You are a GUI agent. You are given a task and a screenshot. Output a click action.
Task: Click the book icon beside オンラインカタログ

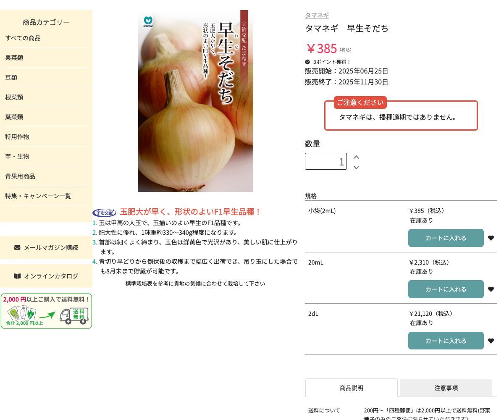(17, 276)
